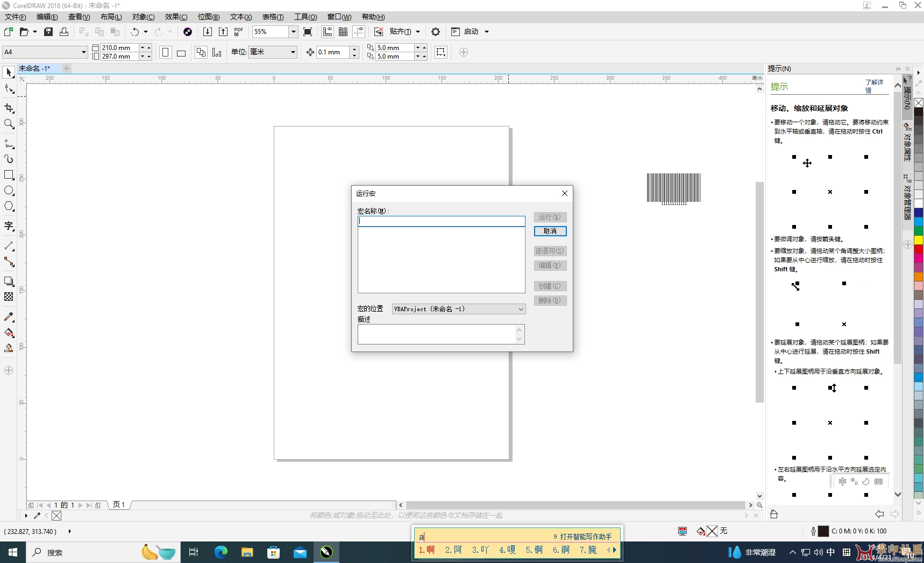Select the Pick tool in toolbox

click(9, 72)
